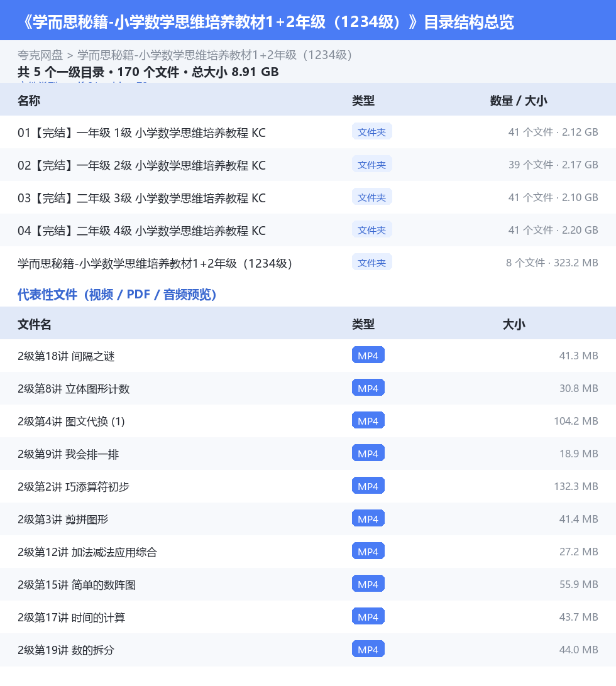This screenshot has height=686, width=616.
Task: Click the size 27.2 MB
Action: (579, 552)
